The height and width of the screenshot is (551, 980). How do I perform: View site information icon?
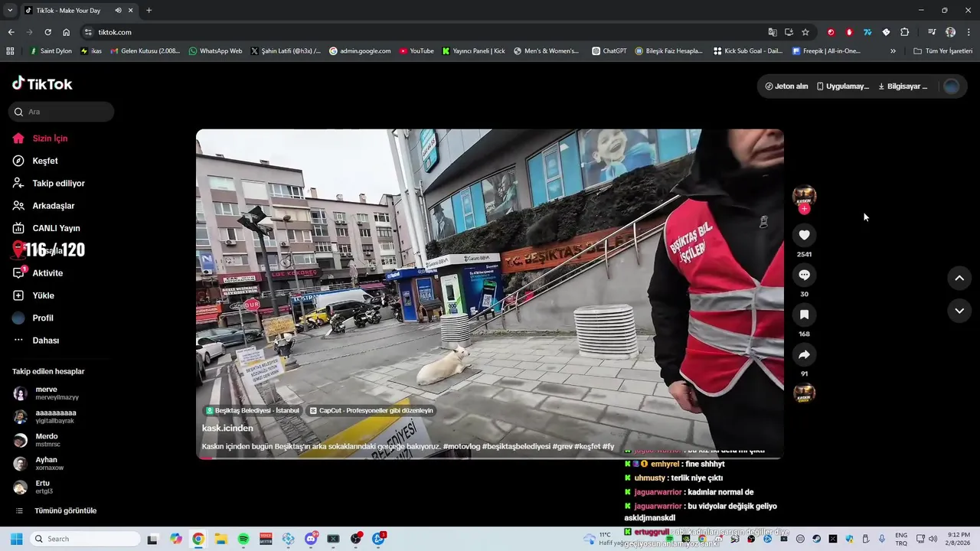(x=88, y=32)
